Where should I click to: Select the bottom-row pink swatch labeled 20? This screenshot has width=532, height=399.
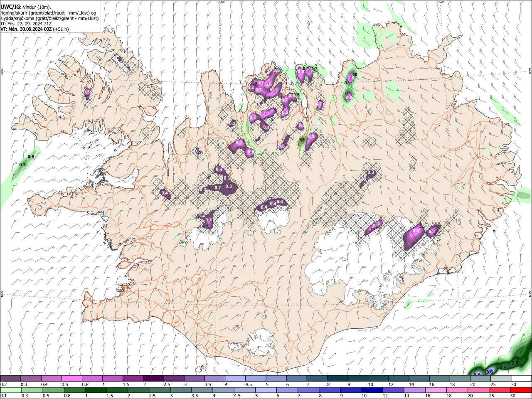click(x=479, y=390)
